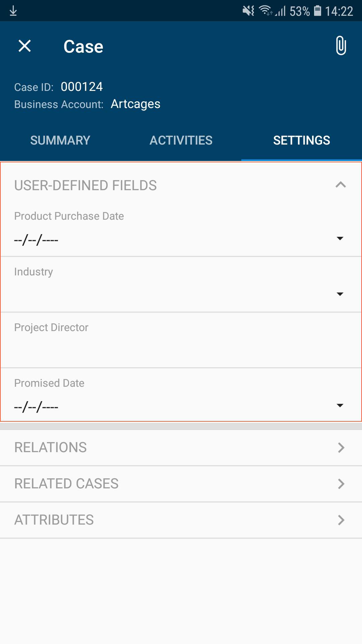The height and width of the screenshot is (644, 362).
Task: Expand the Related Cases section
Action: [x=181, y=484]
